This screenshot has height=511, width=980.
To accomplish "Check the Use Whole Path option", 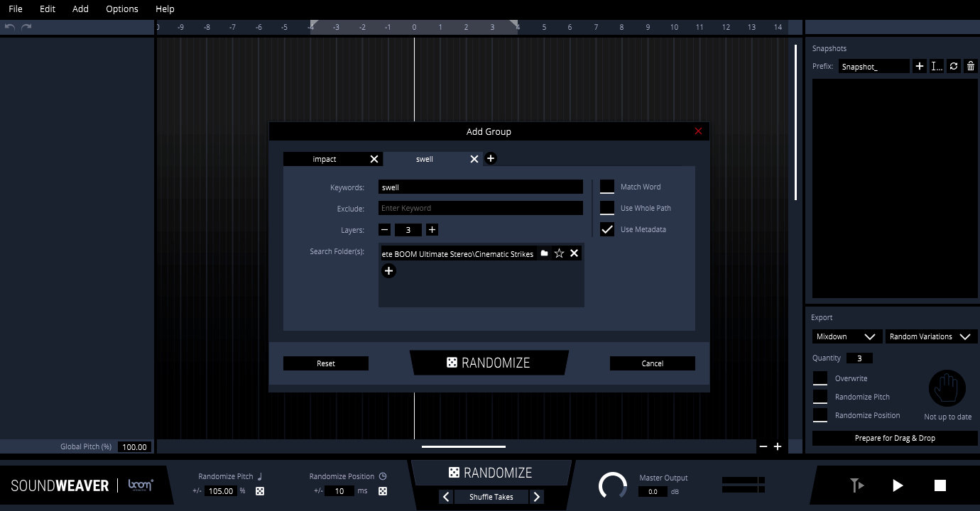I will pos(607,208).
